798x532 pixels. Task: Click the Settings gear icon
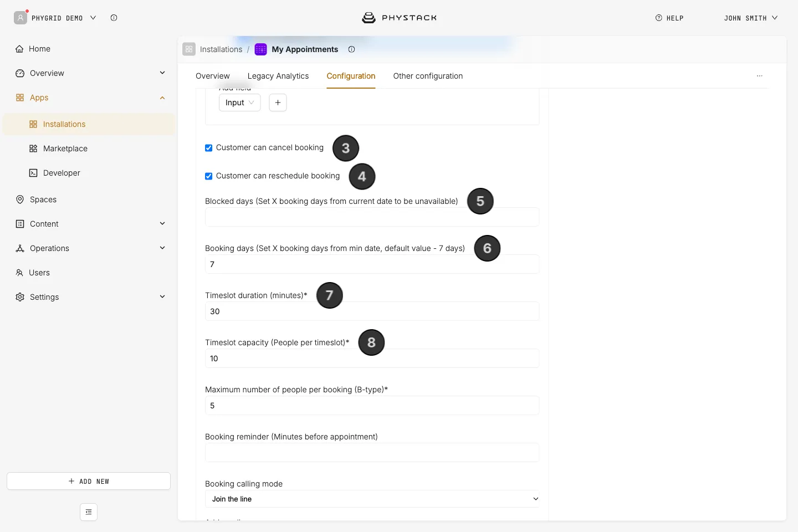(x=20, y=297)
